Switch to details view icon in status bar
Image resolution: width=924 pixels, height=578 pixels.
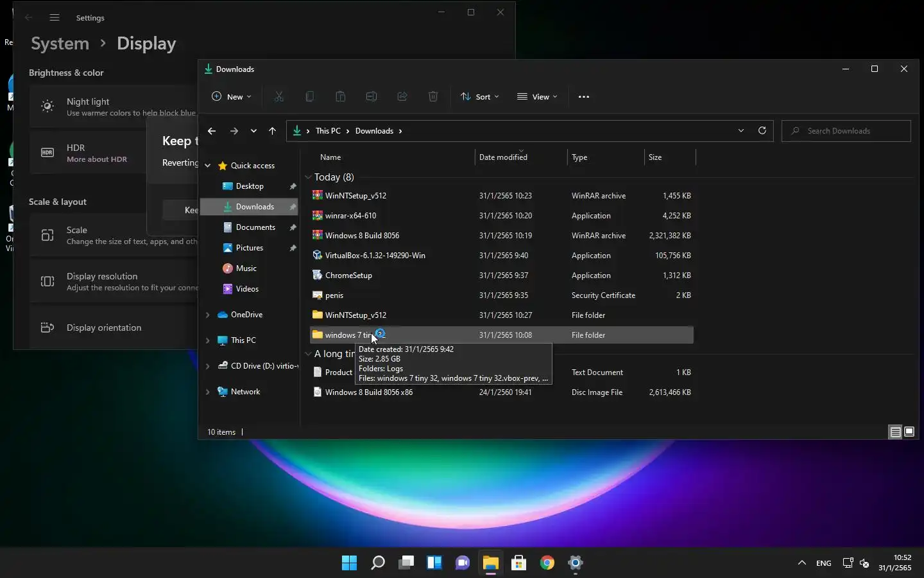point(895,432)
